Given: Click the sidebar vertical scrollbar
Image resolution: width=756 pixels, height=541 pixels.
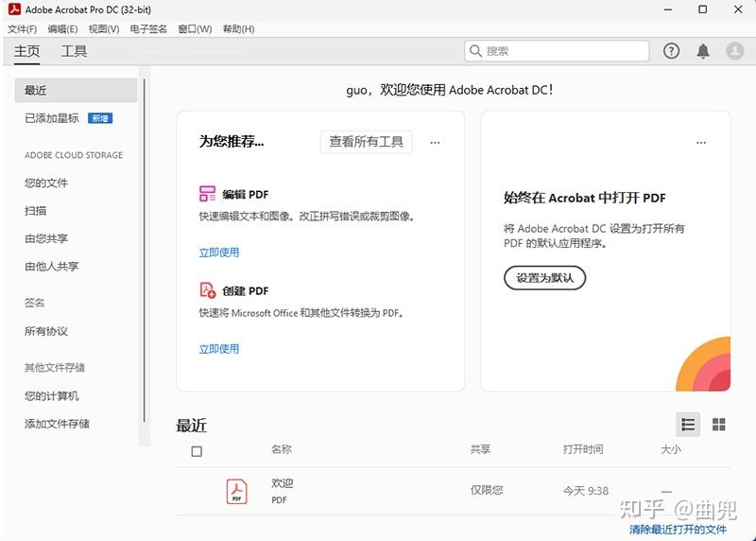Looking at the screenshot, I should (145, 251).
